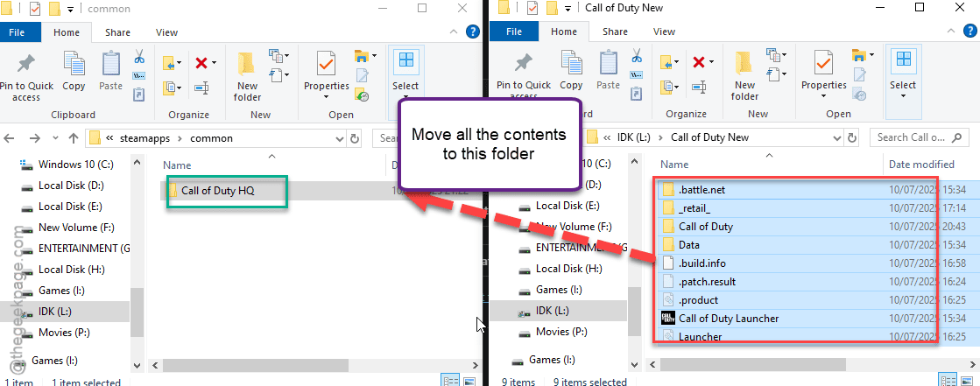The width and height of the screenshot is (980, 386).
Task: Collapse the ribbon in Call of Duty New window
Action: pos(953,32)
